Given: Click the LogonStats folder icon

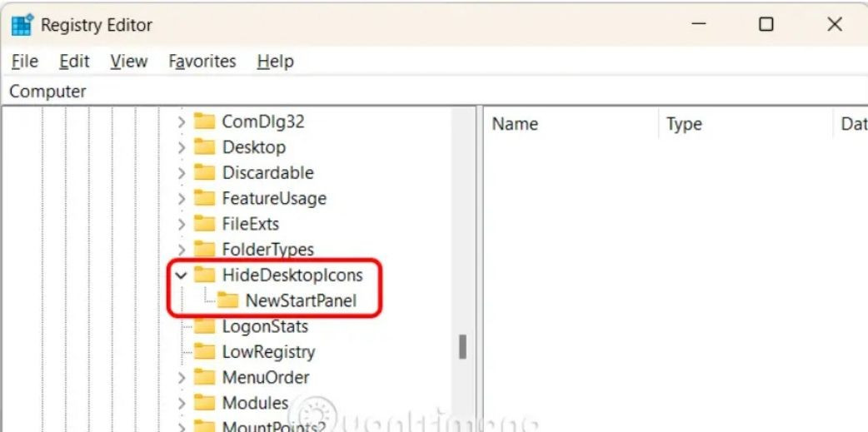Looking at the screenshot, I should tap(205, 327).
